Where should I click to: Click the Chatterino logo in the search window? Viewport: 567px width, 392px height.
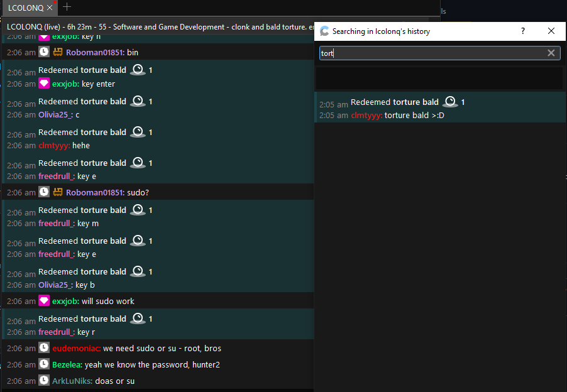pyautogui.click(x=324, y=31)
